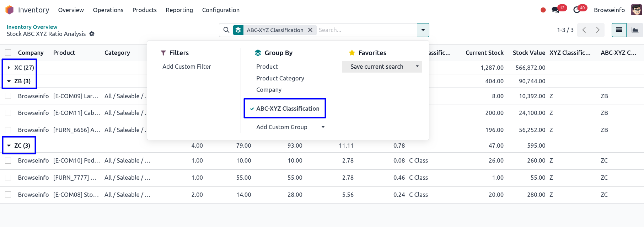Click the Inventory Overview breadcrumb link
This screenshot has height=227, width=644.
point(32,27)
